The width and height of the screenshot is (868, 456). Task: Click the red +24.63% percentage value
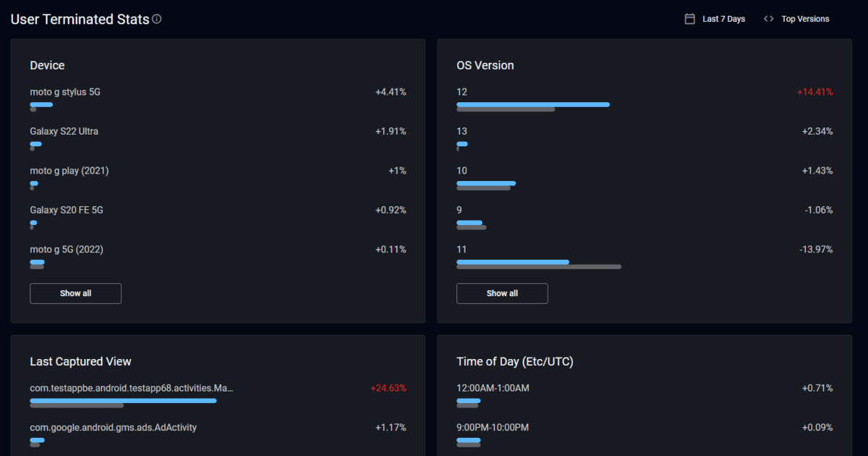click(x=388, y=388)
